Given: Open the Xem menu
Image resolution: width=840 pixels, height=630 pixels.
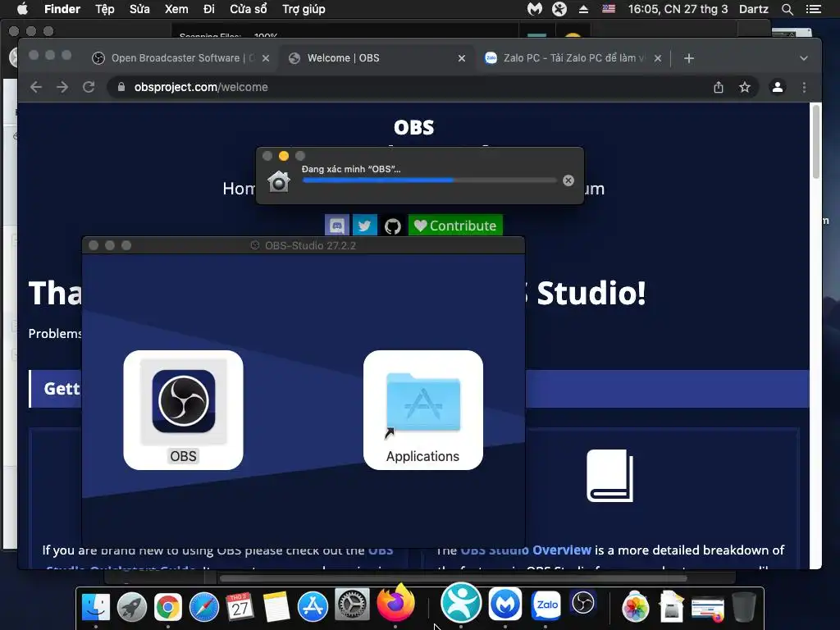Looking at the screenshot, I should tap(176, 9).
